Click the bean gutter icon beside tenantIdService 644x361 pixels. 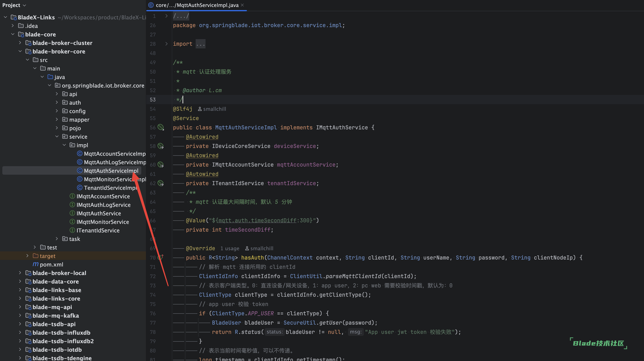click(160, 183)
